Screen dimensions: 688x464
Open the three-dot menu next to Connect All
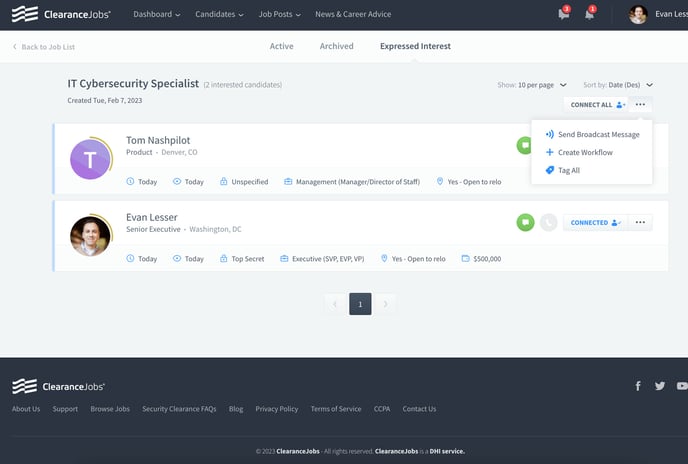coord(640,104)
